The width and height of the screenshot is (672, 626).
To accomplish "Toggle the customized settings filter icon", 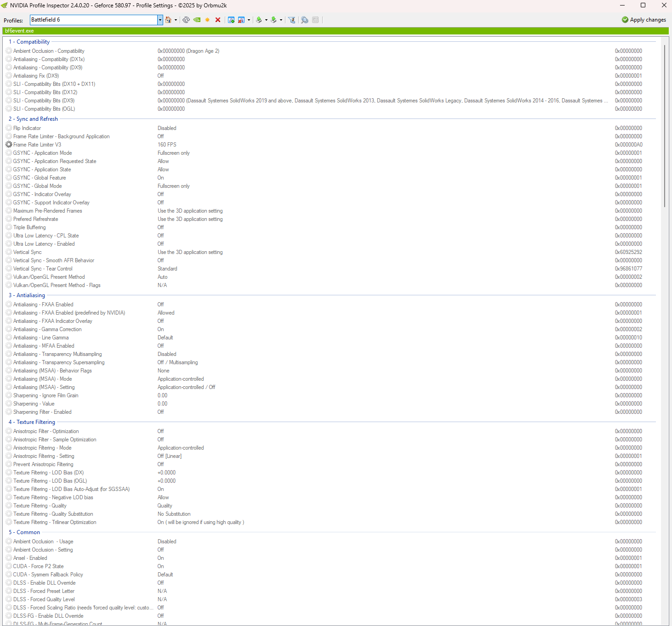I will (x=291, y=20).
